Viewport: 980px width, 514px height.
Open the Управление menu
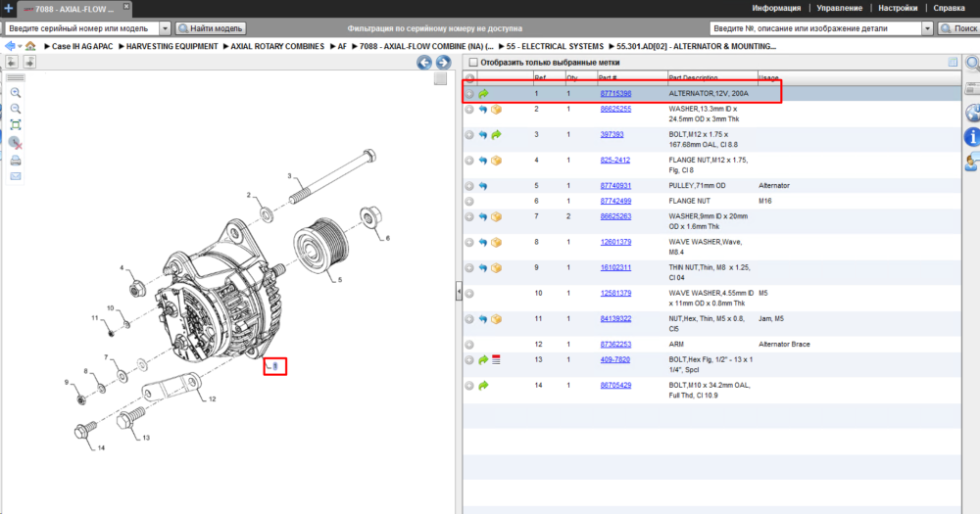840,8
